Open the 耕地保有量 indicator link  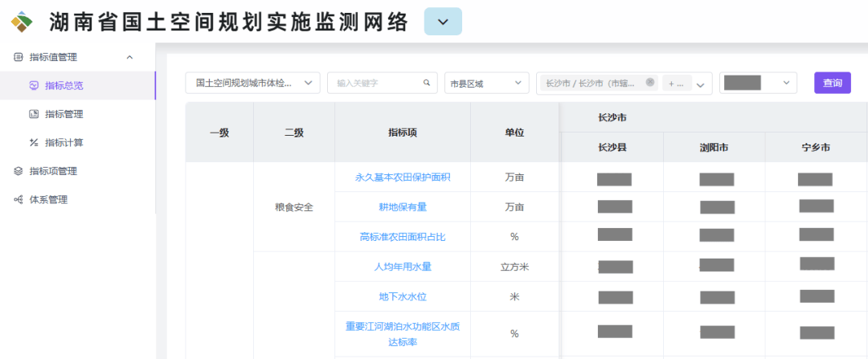[x=403, y=207]
